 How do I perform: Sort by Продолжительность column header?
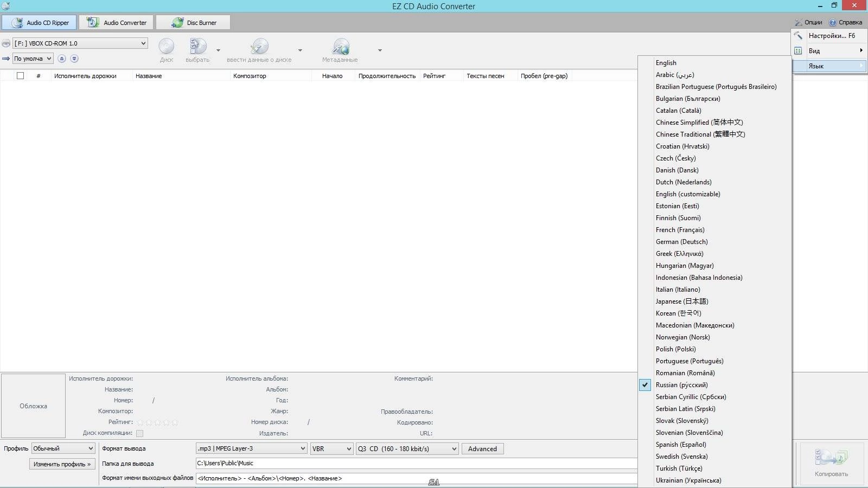(x=387, y=76)
